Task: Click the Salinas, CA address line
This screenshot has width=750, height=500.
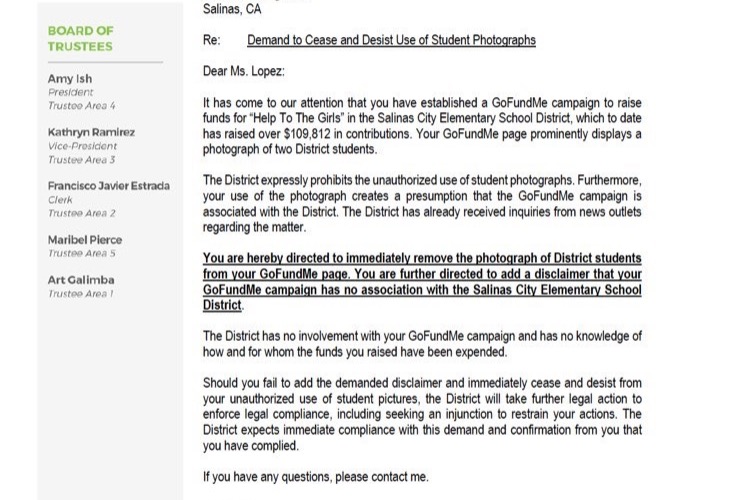Action: coord(232,9)
